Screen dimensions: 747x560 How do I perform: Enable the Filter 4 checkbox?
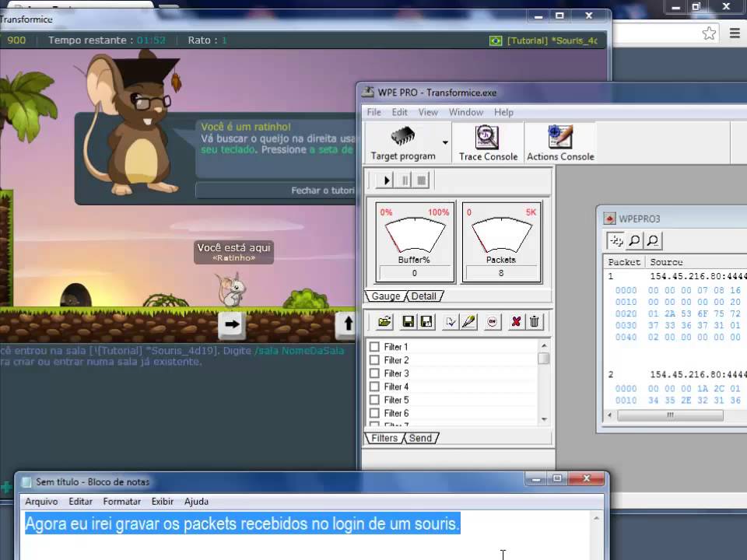pyautogui.click(x=374, y=387)
